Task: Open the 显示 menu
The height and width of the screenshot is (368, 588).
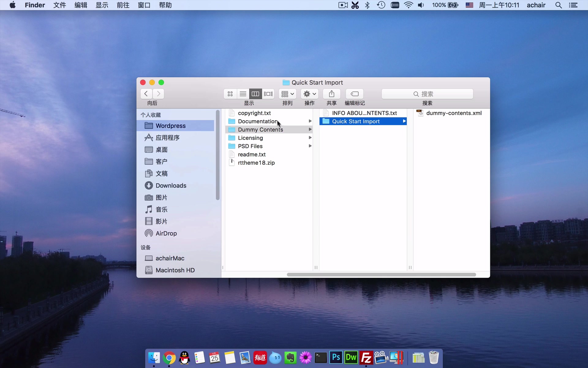Action: [x=102, y=5]
